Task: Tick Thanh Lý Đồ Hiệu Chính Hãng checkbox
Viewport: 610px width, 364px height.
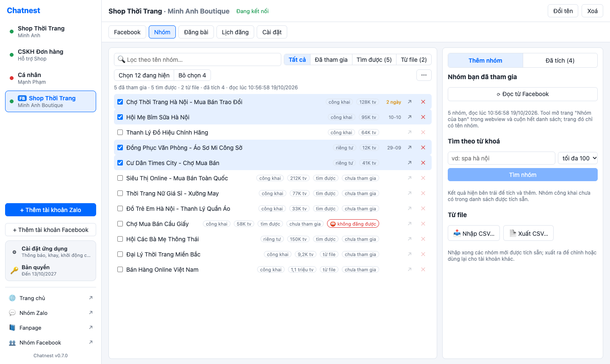Action: point(120,132)
